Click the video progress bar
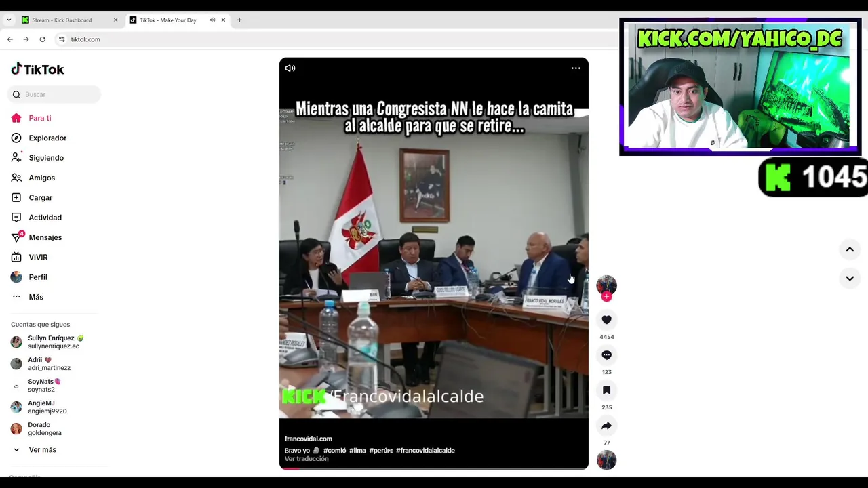 434,468
